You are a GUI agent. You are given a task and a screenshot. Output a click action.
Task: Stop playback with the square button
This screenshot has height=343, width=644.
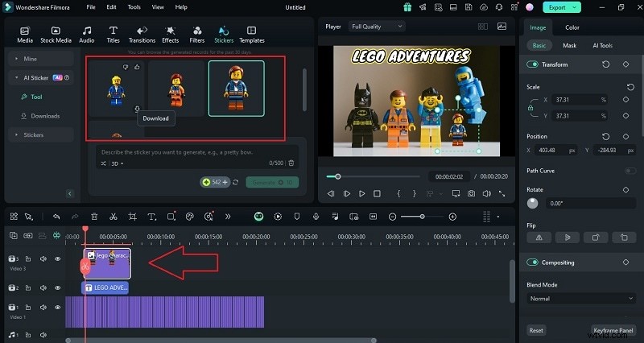pyautogui.click(x=377, y=193)
